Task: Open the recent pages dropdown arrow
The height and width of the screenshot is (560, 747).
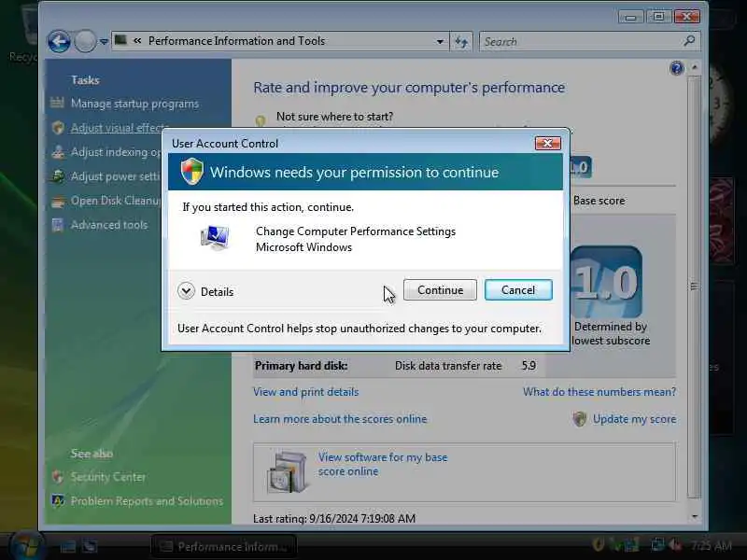Action: click(104, 42)
